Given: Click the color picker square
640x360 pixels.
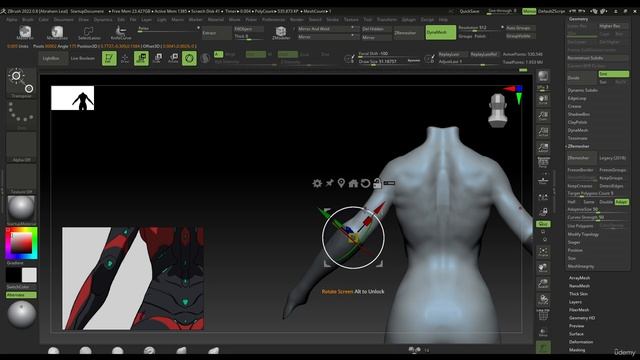Looking at the screenshot, I should 21,243.
